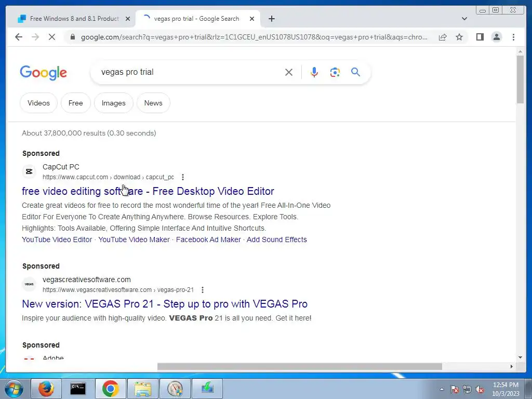Screen dimensions: 532x399
Task: Click the horizontal scrollbar thumb
Action: pos(300,366)
